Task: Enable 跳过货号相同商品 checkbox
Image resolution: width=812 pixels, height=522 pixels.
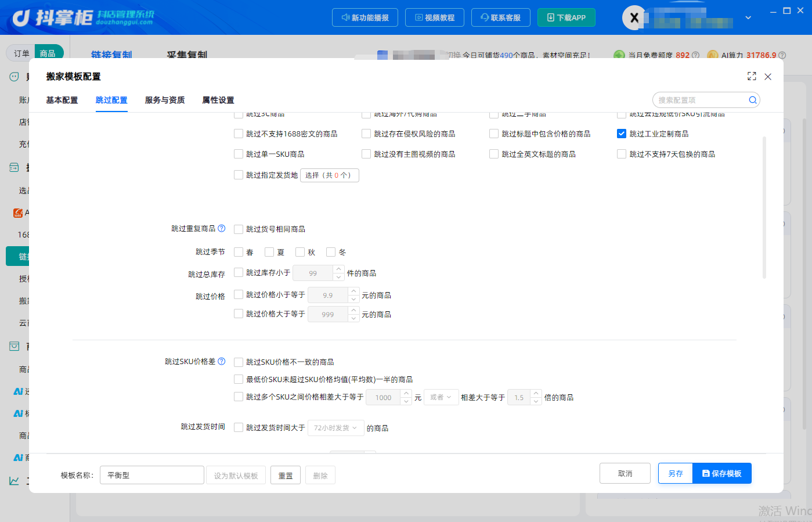Action: 239,229
